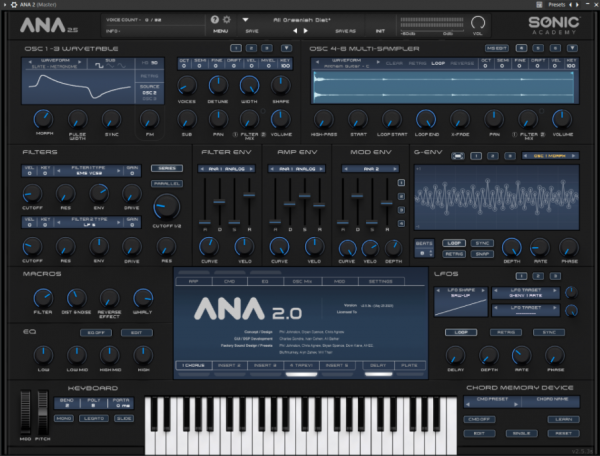Expand the OSC 4-6 options arrow

click(572, 48)
